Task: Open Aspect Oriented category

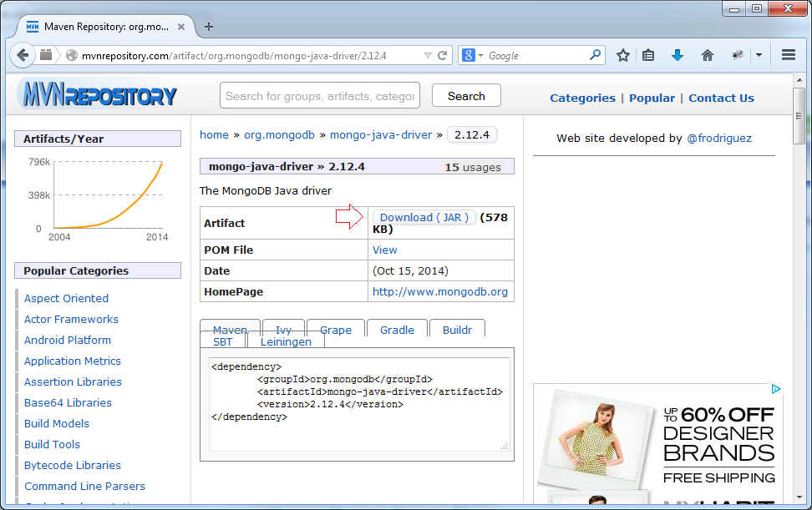Action: [x=66, y=299]
